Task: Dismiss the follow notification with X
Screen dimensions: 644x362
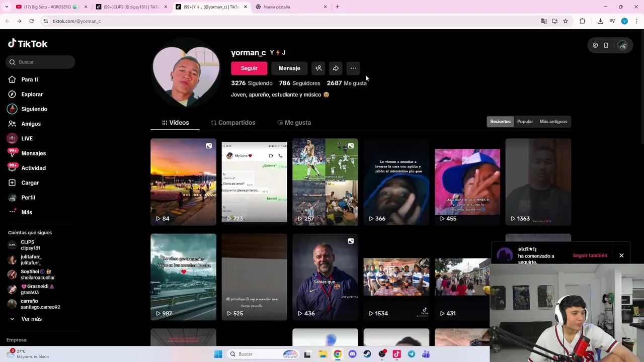Action: click(x=621, y=255)
